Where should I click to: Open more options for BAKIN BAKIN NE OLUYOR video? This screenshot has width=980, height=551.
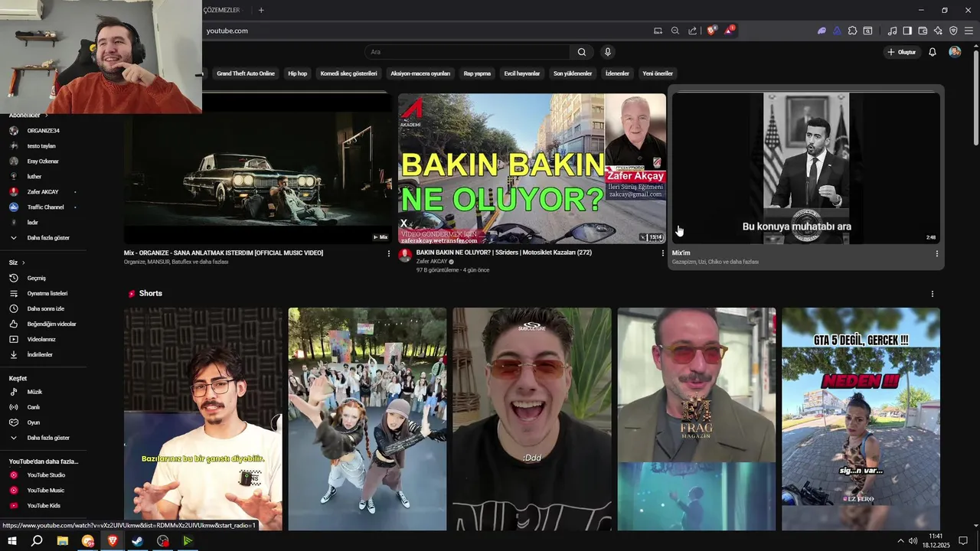663,253
